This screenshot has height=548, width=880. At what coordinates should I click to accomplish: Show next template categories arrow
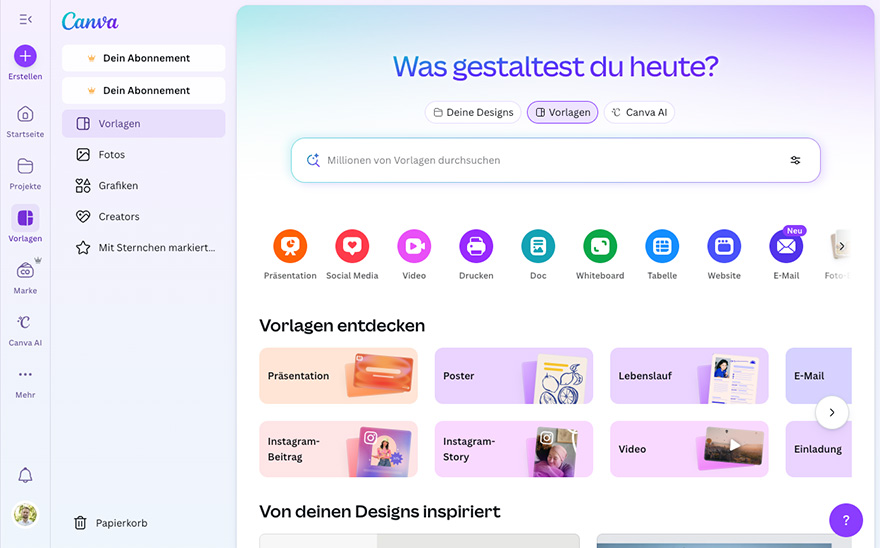tap(832, 412)
